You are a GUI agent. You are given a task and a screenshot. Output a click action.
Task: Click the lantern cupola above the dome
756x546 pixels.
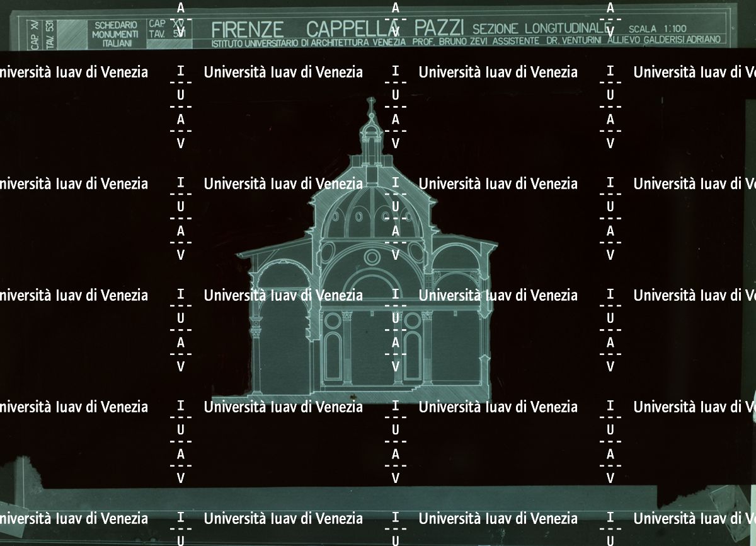[371, 136]
